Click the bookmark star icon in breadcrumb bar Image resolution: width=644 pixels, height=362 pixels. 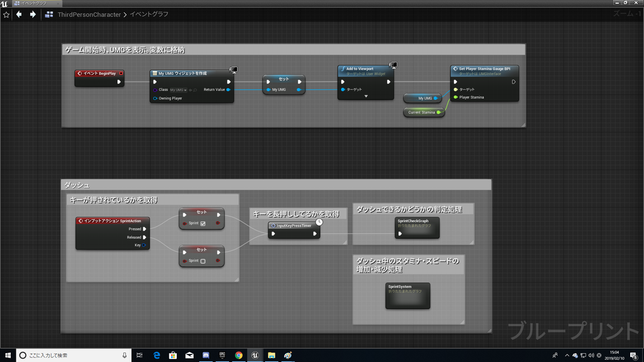click(x=6, y=15)
